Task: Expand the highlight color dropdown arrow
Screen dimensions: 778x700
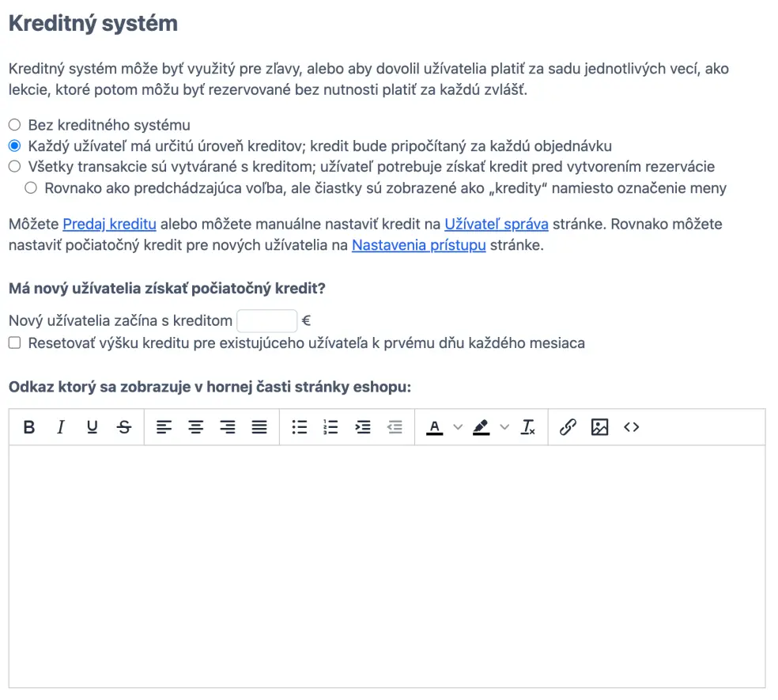Action: [504, 428]
